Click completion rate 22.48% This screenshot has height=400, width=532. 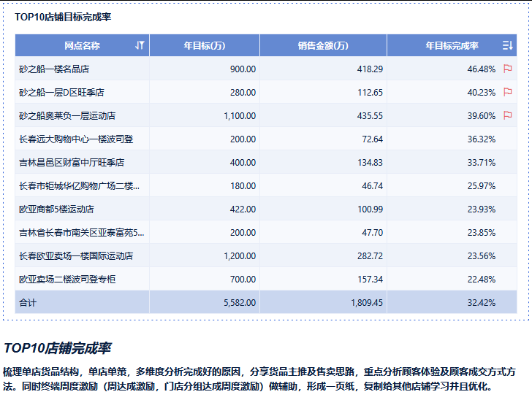click(x=482, y=280)
